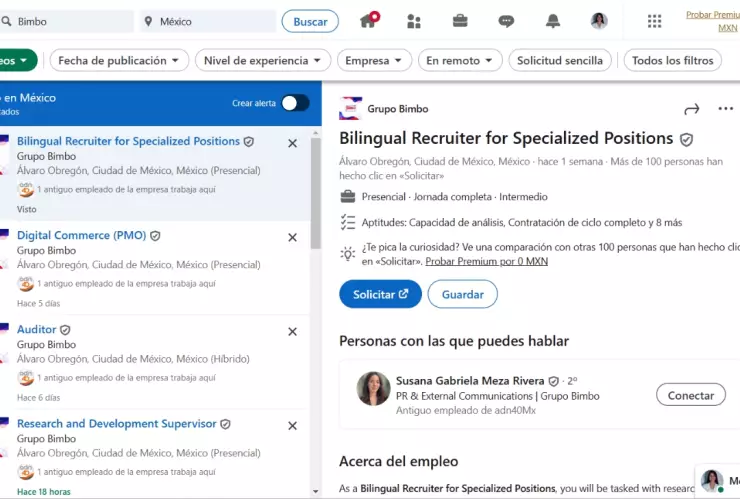Open Todos los filtros panel
Image resolution: width=740 pixels, height=499 pixels.
click(672, 61)
